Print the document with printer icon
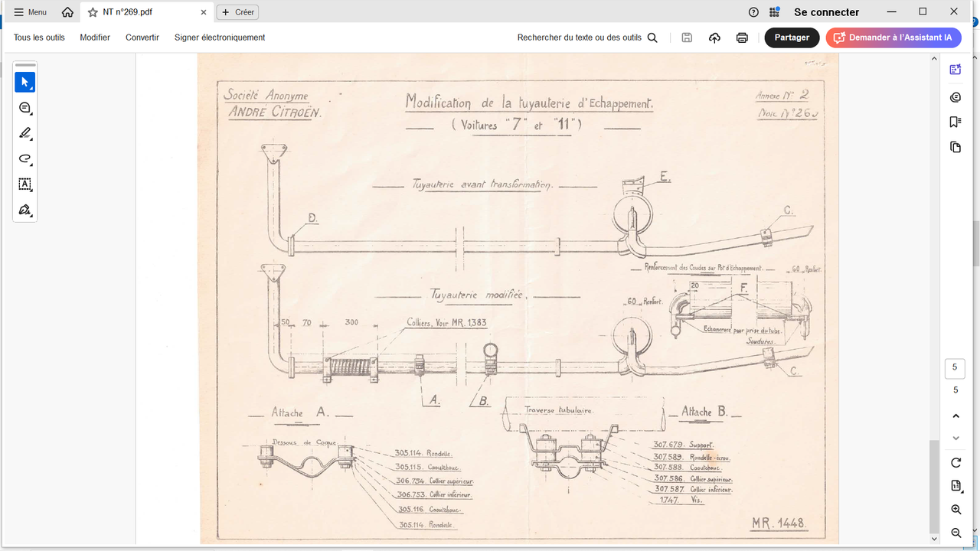This screenshot has height=551, width=980. pos(742,37)
